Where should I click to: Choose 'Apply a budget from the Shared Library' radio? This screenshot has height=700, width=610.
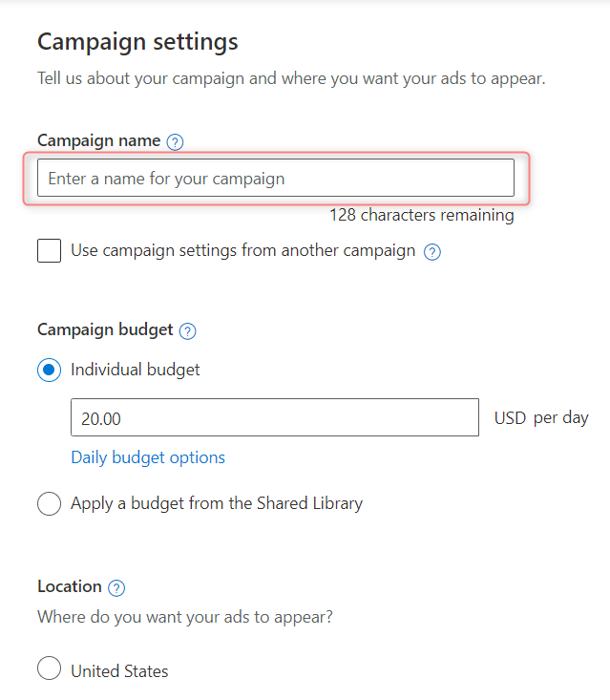tap(49, 503)
